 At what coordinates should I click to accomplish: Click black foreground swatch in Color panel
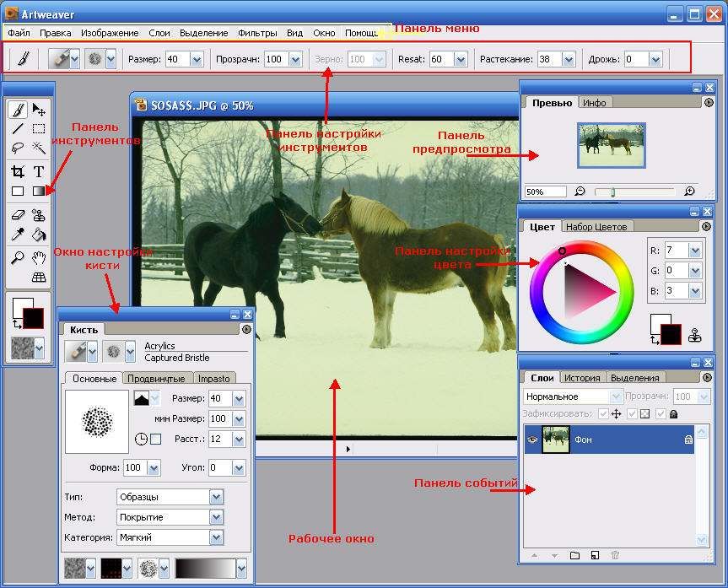coord(671,334)
